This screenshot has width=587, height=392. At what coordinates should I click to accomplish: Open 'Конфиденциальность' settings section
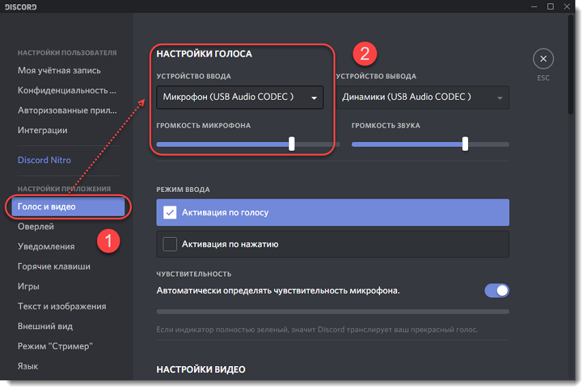coord(67,90)
